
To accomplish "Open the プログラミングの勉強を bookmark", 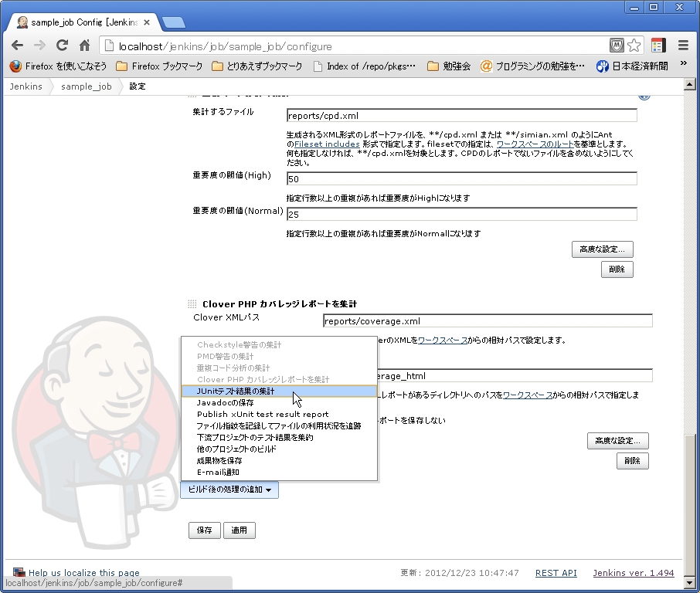I will [x=532, y=66].
